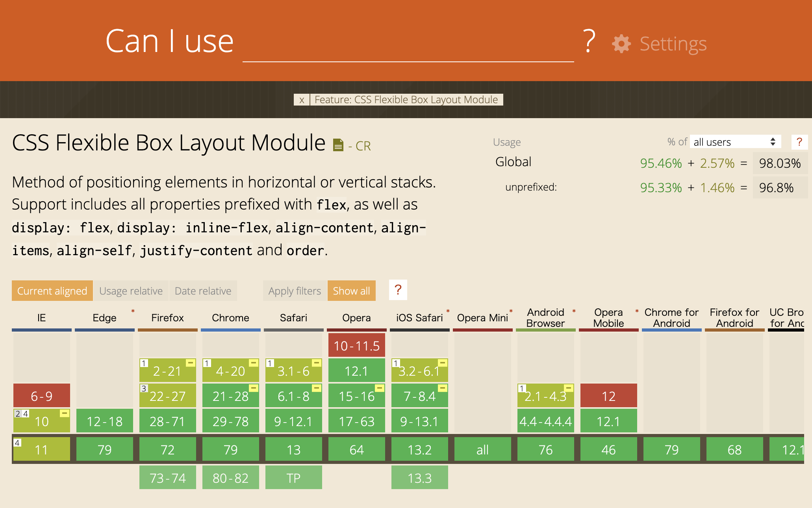812x508 pixels.
Task: Open the 'all users' usage dropdown
Action: (735, 142)
